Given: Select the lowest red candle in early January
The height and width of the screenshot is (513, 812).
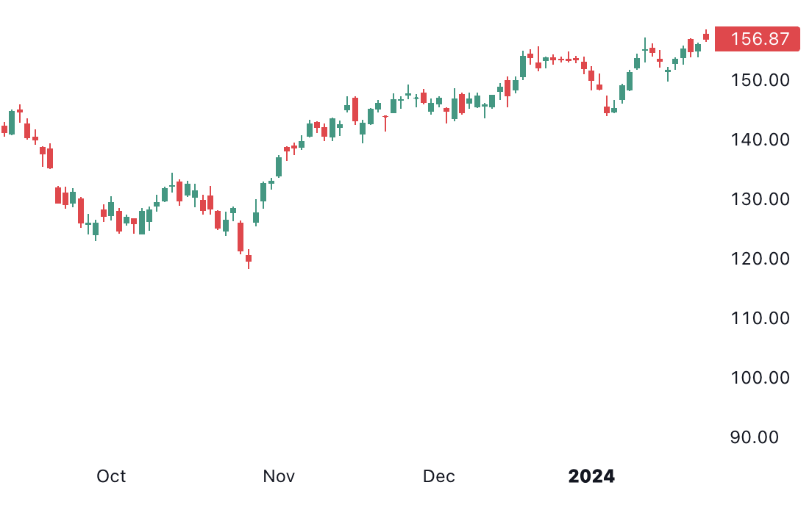Looking at the screenshot, I should pyautogui.click(x=607, y=110).
